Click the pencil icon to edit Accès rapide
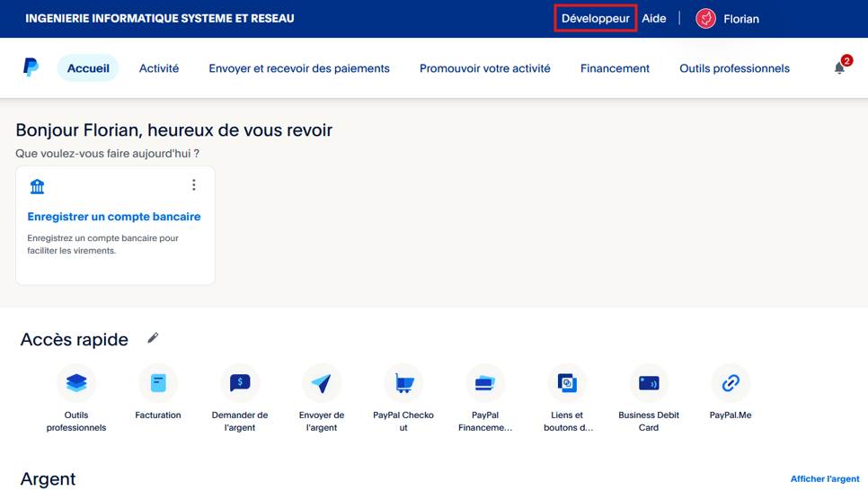Viewport: 868px width, 491px height. coord(153,338)
